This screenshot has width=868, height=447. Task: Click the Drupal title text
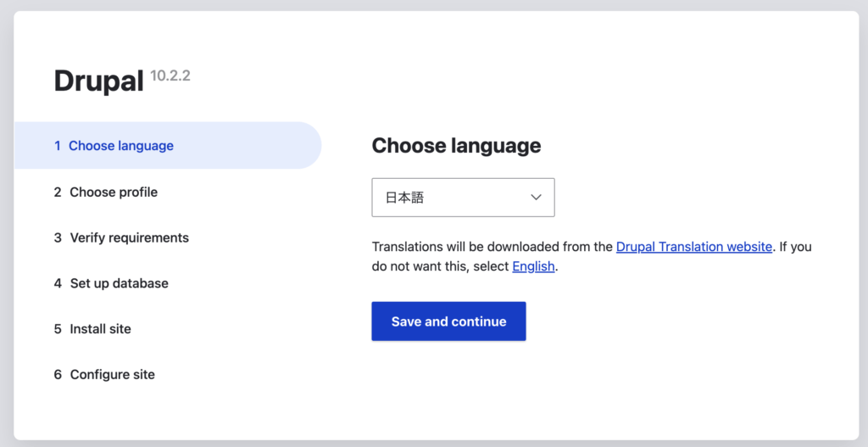(x=98, y=81)
